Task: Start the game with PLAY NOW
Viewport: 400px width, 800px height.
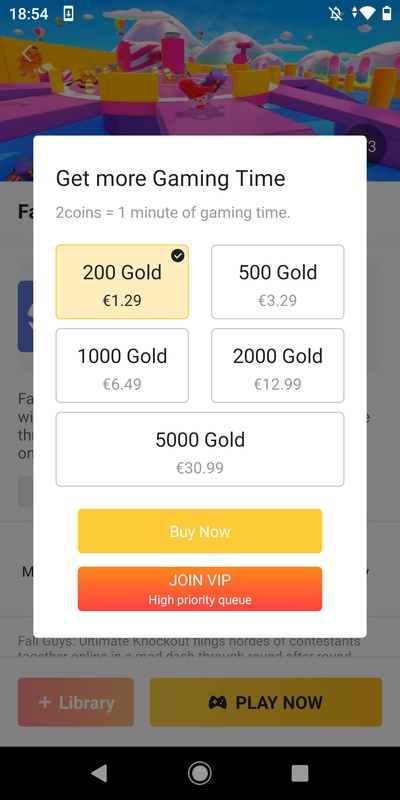Action: (266, 702)
